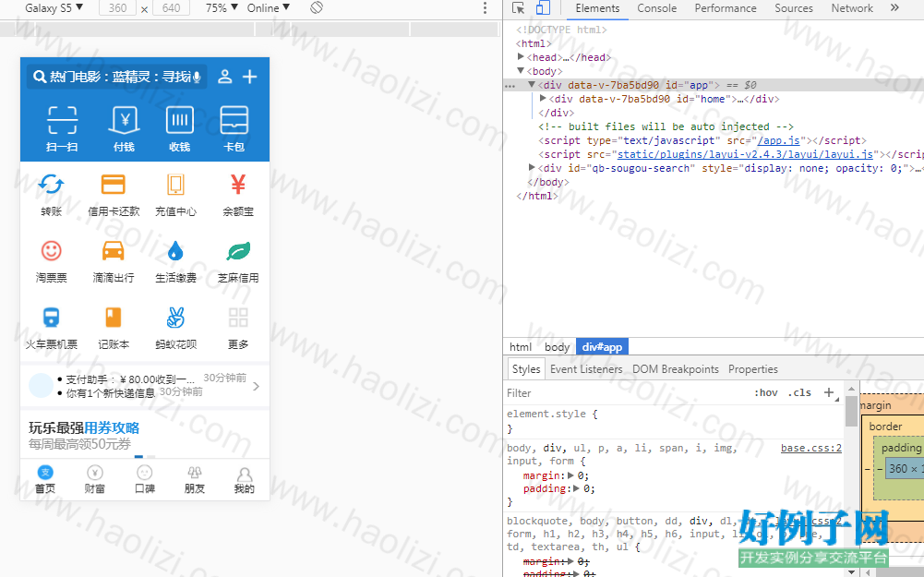Open the Event Listeners tab
Image resolution: width=924 pixels, height=577 pixels.
click(x=586, y=369)
